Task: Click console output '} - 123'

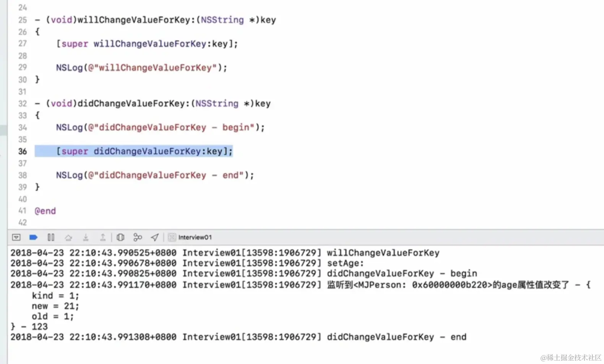Action: [x=29, y=327]
